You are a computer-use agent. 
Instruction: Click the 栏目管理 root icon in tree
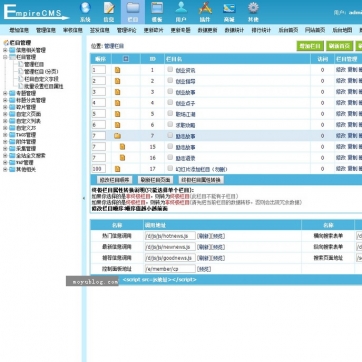6,43
